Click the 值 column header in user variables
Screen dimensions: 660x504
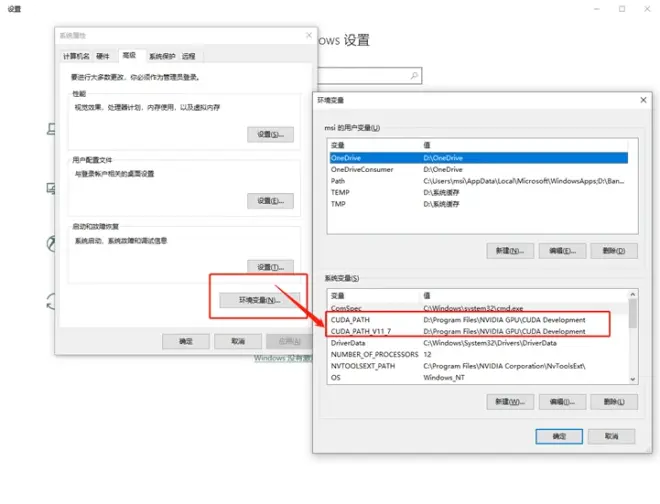[x=524, y=145]
